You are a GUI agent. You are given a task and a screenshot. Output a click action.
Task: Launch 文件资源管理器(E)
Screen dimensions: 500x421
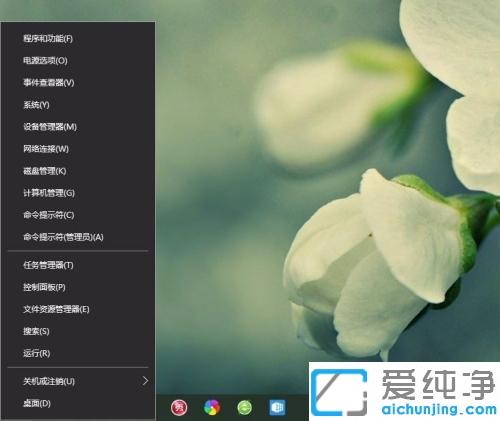(x=78, y=309)
